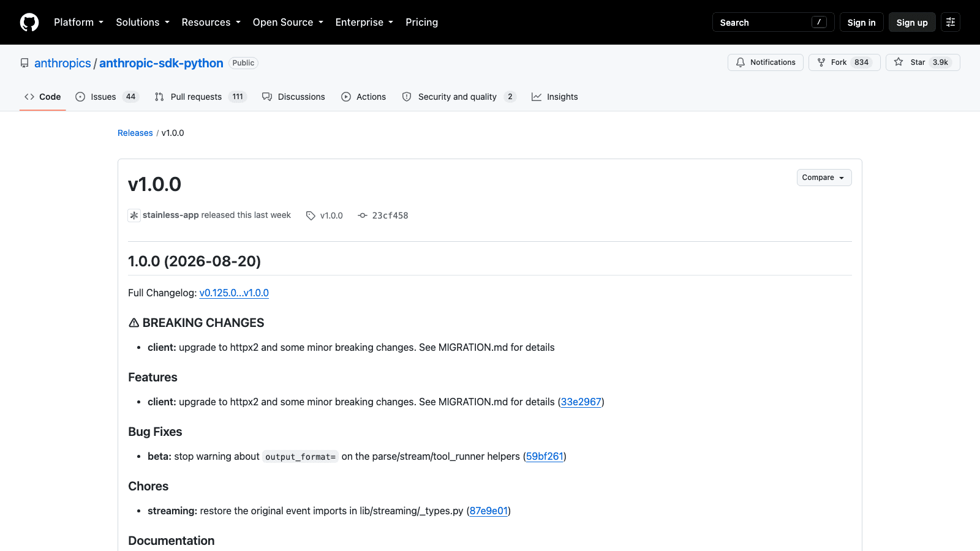Click the Fork count 834

coord(862,62)
